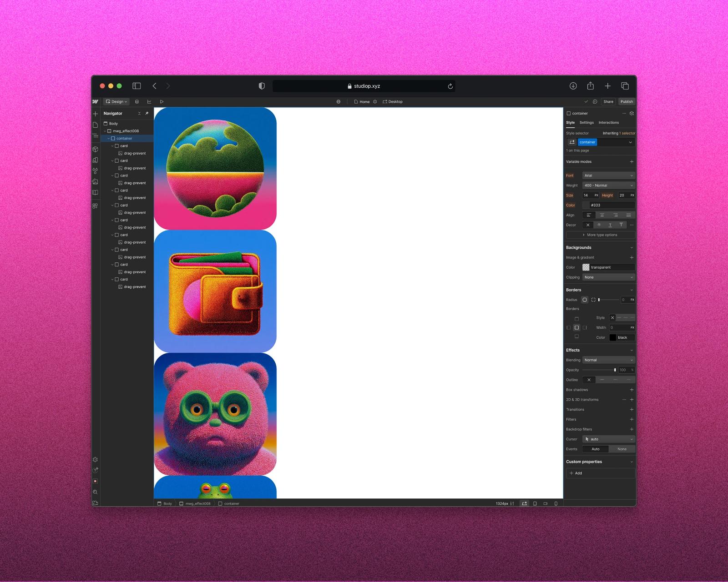Image resolution: width=728 pixels, height=582 pixels.
Task: Collapse the mwg_effect008 tree item
Action: (x=105, y=131)
